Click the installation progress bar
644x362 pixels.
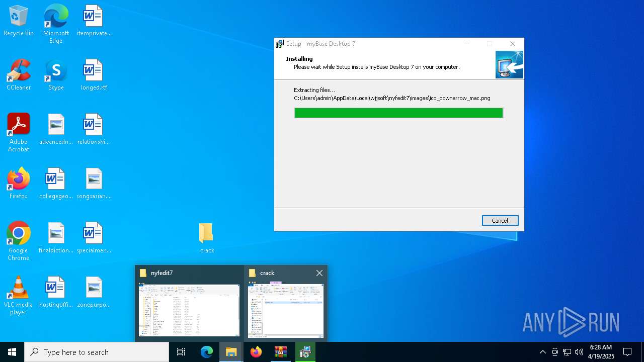pos(399,113)
